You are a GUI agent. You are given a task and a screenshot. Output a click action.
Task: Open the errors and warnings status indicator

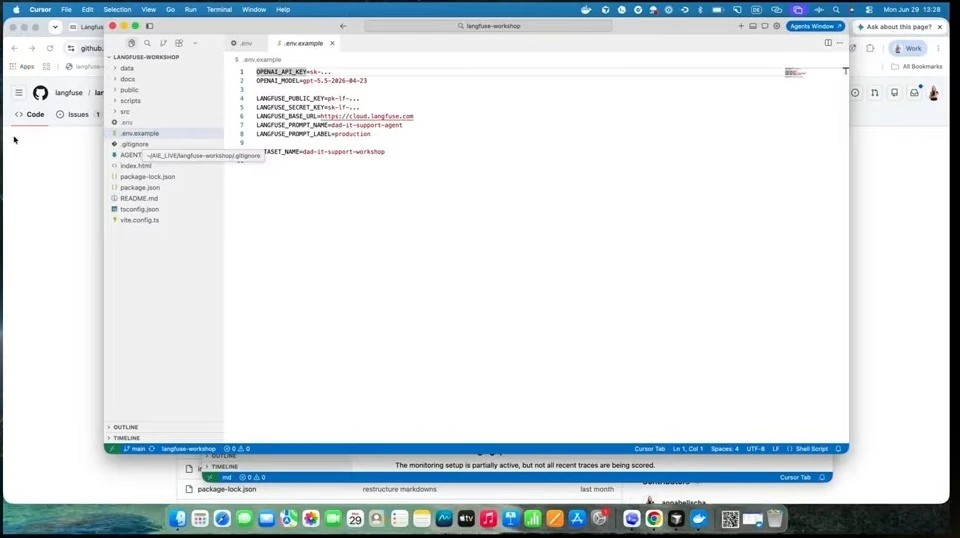(x=237, y=449)
